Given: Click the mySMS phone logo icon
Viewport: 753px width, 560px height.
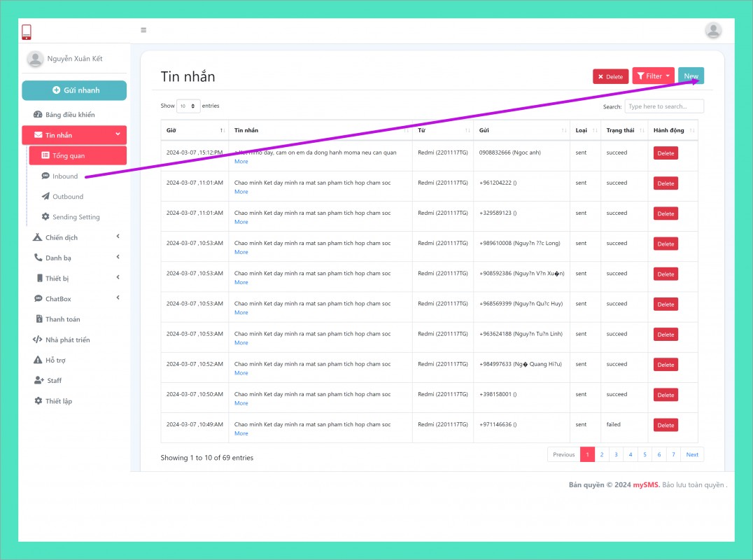Looking at the screenshot, I should 27,32.
